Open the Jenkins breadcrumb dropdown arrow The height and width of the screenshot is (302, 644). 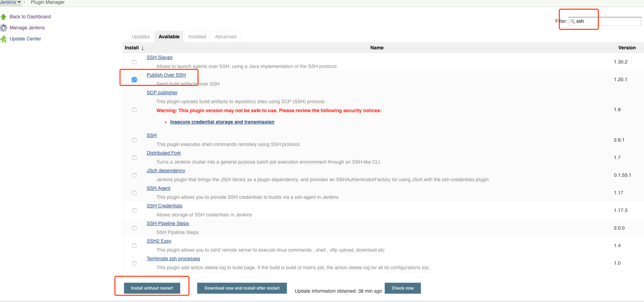pyautogui.click(x=19, y=2)
